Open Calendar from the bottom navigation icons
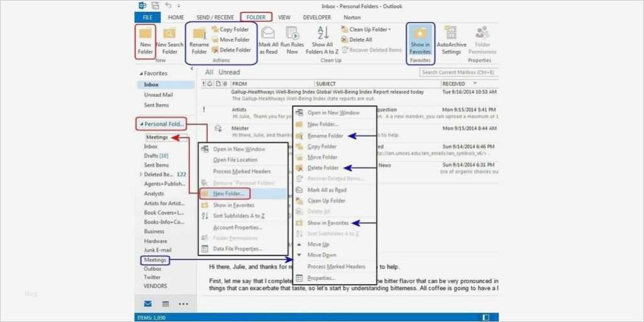Image resolution: width=644 pixels, height=322 pixels. click(165, 304)
